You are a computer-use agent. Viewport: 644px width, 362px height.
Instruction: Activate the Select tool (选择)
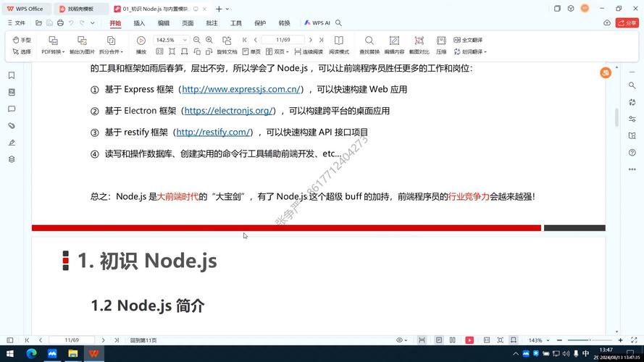click(21, 51)
